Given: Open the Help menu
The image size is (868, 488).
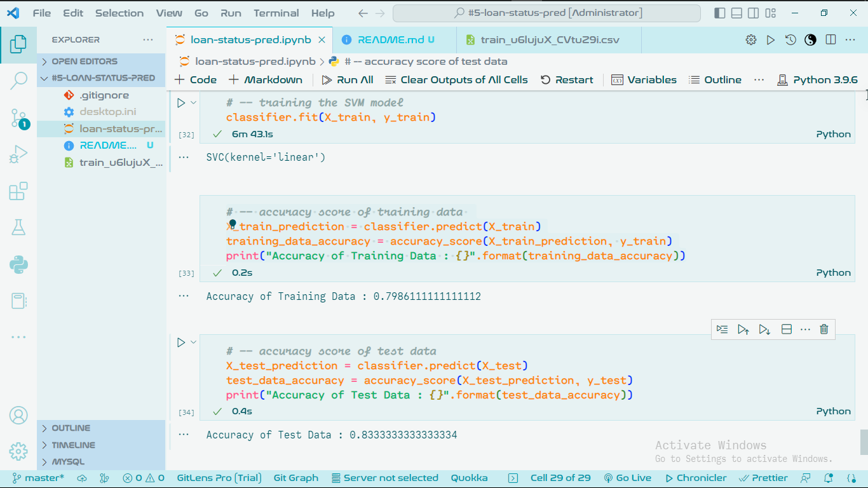Looking at the screenshot, I should [323, 13].
